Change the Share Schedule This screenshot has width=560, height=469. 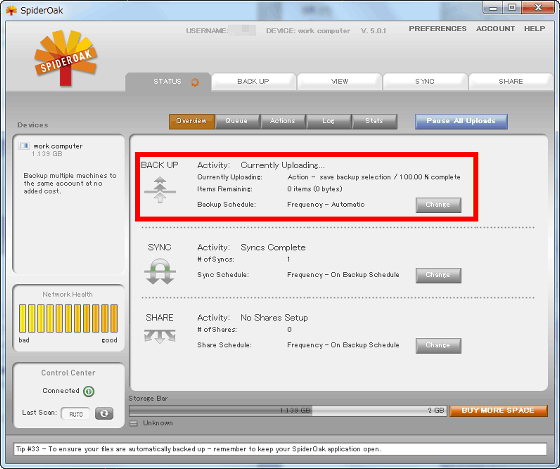tap(438, 346)
